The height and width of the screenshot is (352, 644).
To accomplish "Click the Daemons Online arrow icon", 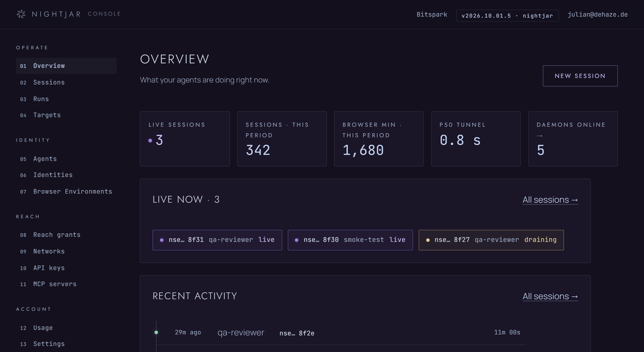I will coord(540,136).
